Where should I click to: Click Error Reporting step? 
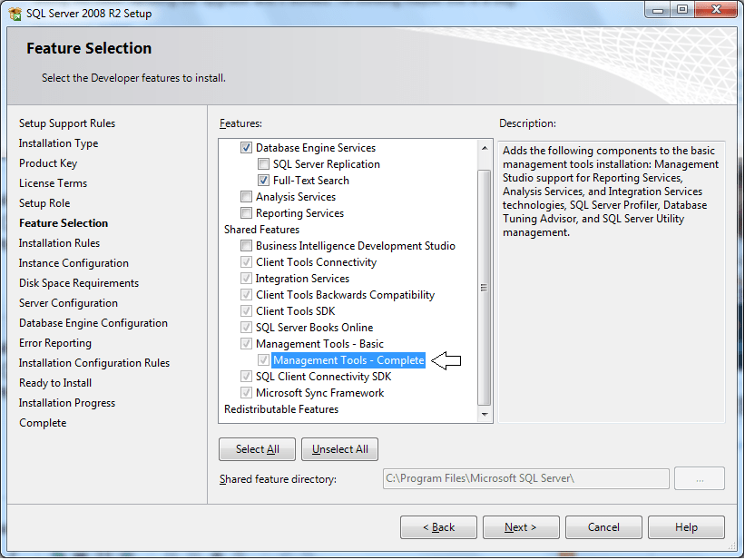pos(55,343)
